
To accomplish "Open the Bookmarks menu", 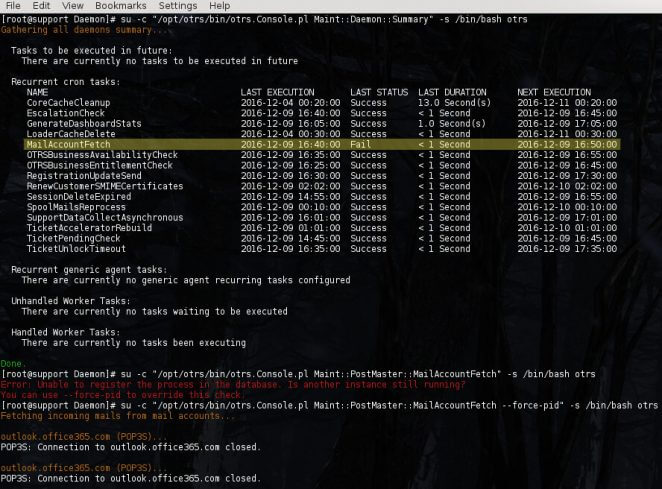I will [x=121, y=6].
